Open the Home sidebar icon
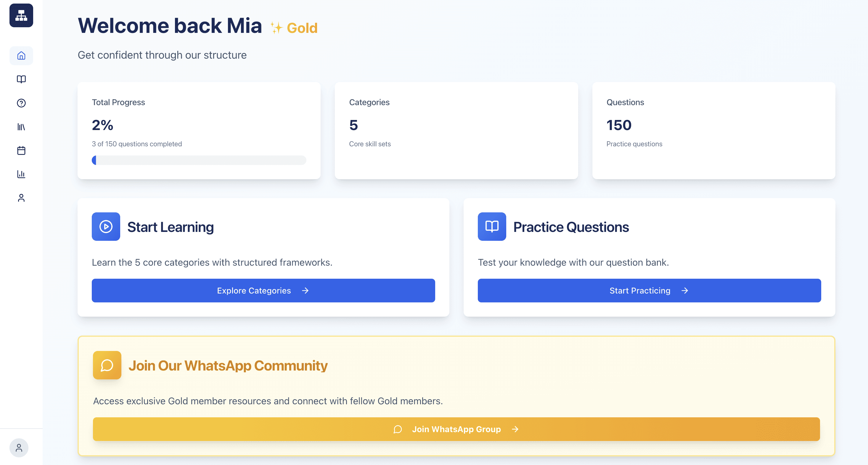868x465 pixels. pos(21,56)
